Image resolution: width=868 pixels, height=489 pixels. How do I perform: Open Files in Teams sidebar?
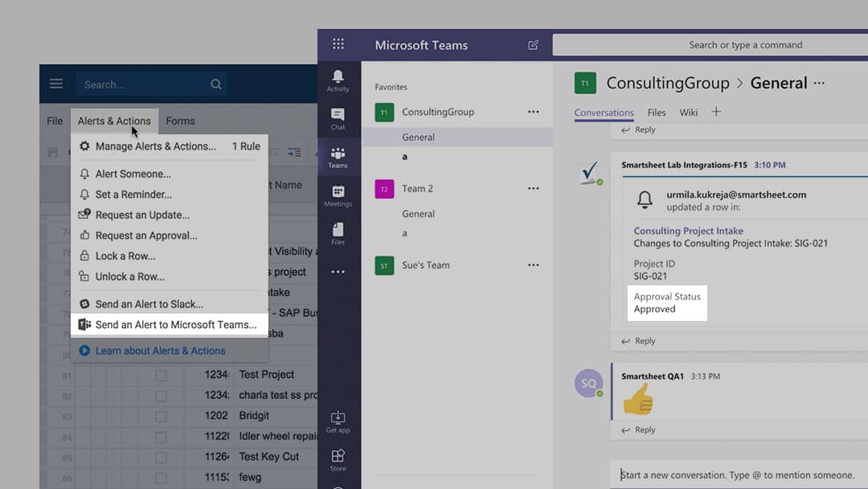click(338, 234)
